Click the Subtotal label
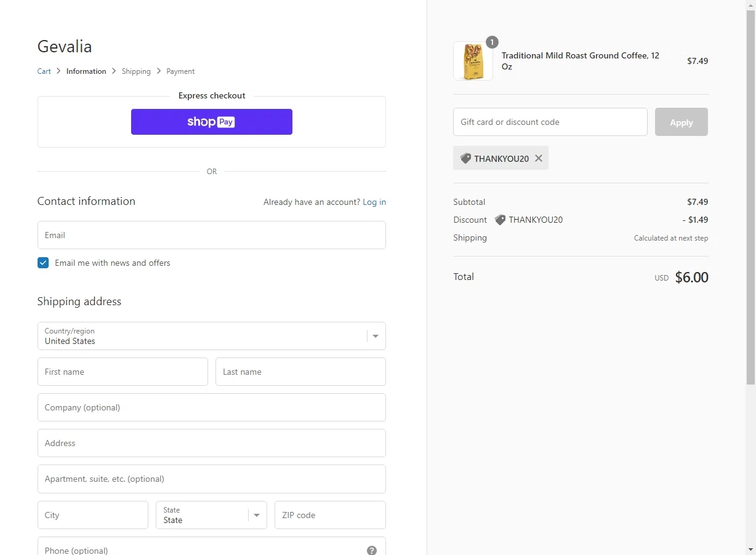 469,202
